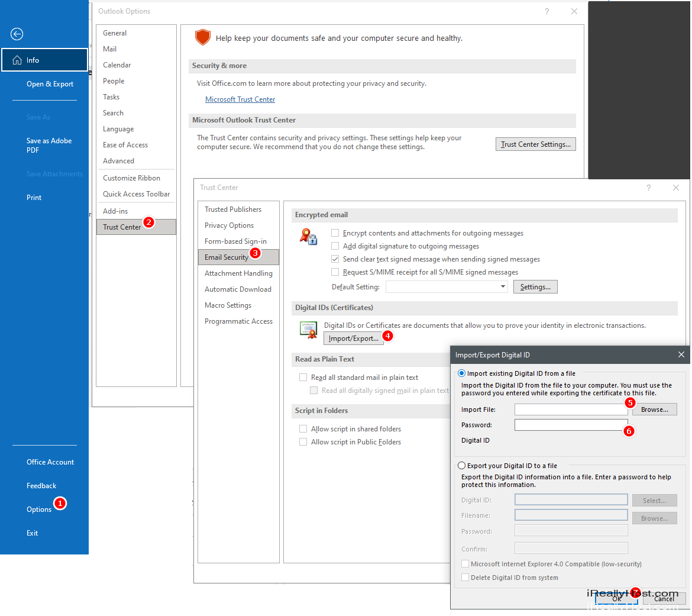Uncheck send clear text signed message

click(335, 259)
